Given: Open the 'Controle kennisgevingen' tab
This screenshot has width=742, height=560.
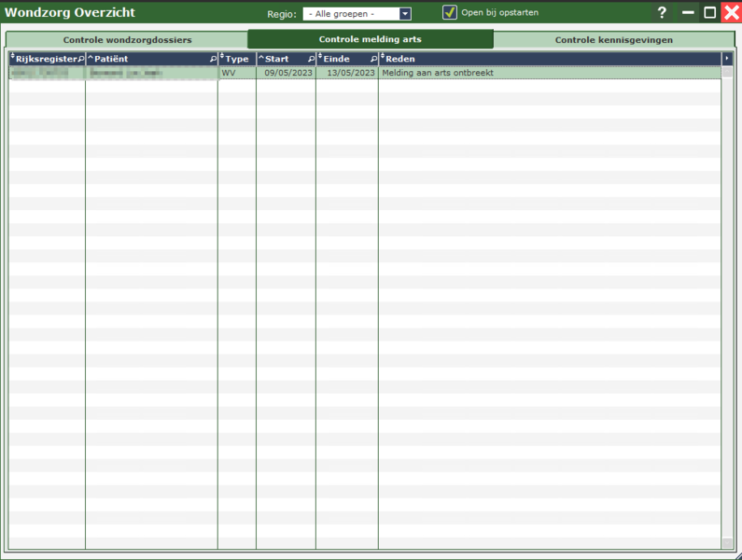Looking at the screenshot, I should [x=613, y=40].
